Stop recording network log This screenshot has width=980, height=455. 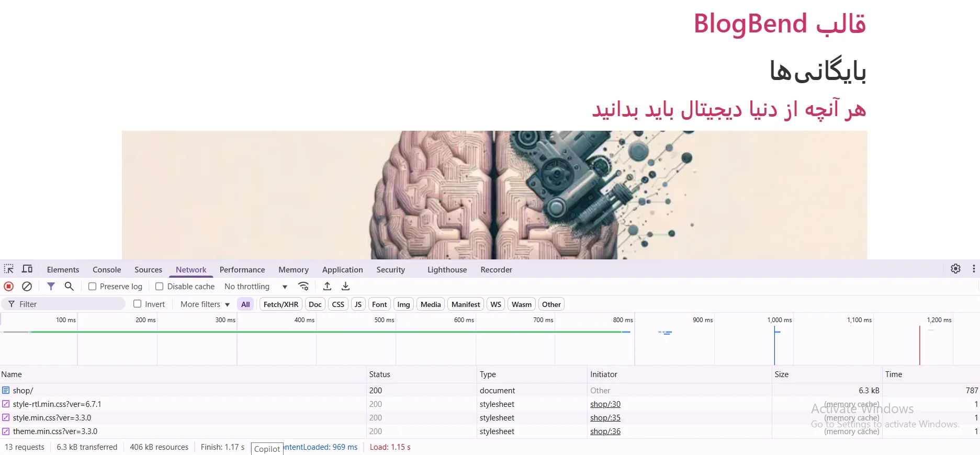point(9,286)
